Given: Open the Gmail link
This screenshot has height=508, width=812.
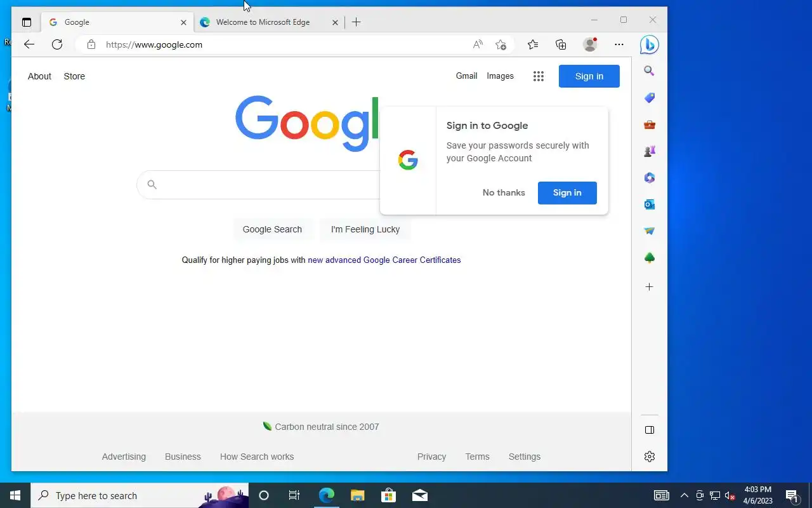Looking at the screenshot, I should [x=466, y=76].
